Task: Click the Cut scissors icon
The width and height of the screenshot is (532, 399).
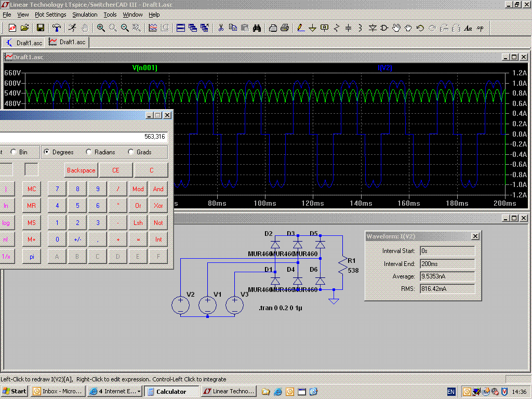Action: tap(221, 28)
